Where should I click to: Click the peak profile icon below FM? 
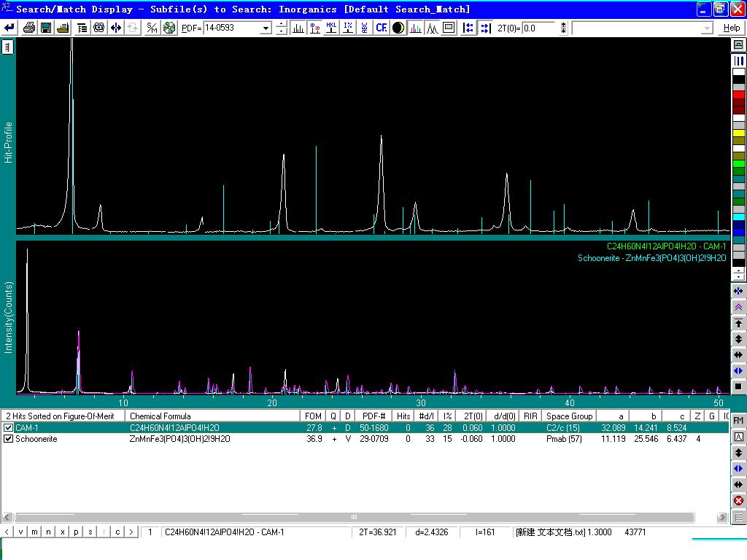738,437
